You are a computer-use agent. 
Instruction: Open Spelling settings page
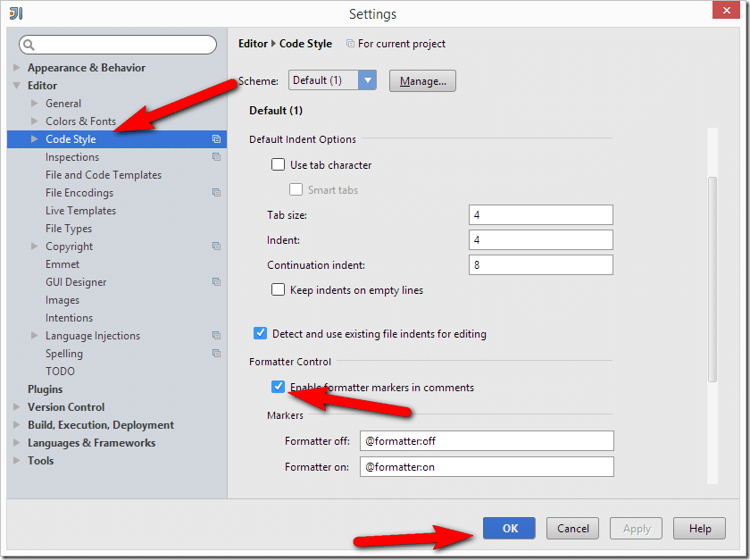[64, 353]
